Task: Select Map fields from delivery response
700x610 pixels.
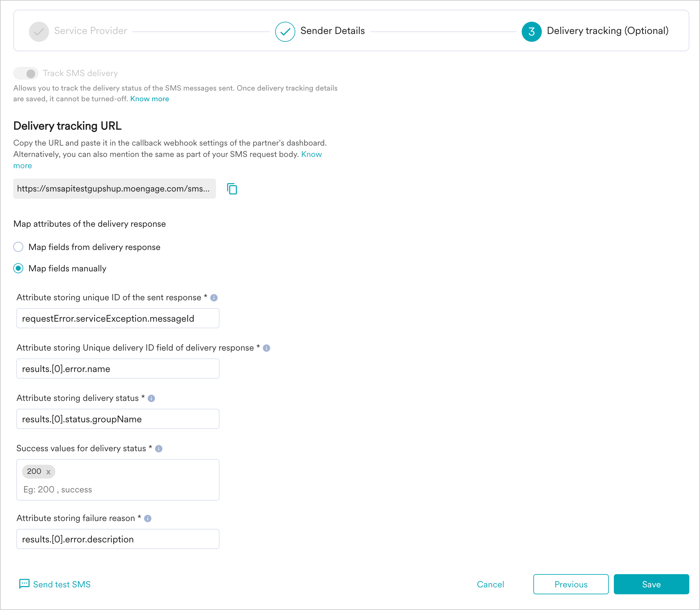Action: point(18,247)
